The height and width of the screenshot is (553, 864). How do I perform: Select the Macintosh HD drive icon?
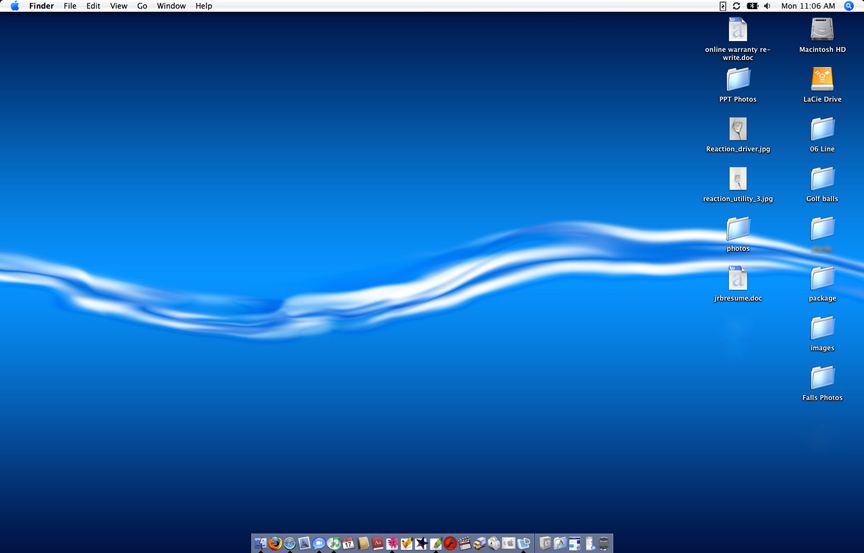click(x=822, y=30)
